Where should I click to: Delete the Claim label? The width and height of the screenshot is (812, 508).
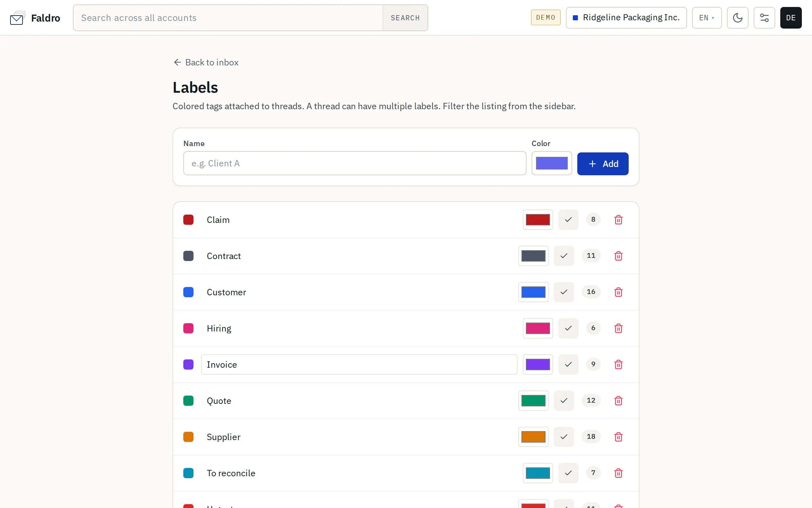click(618, 220)
